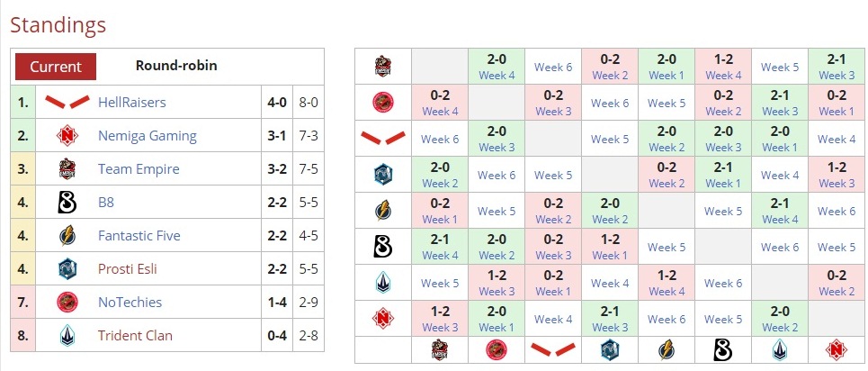This screenshot has width=868, height=371.
Task: Open Week 5 link in Trident Clan's cross-table row
Action: click(440, 283)
